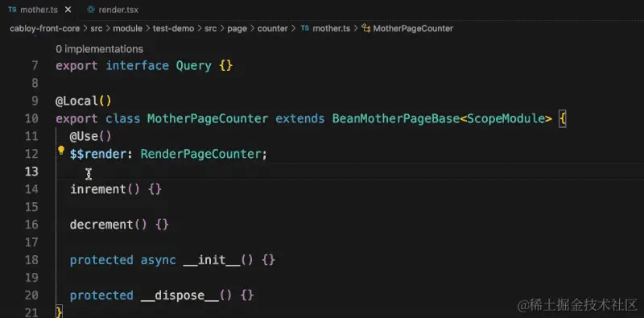This screenshot has height=318, width=644.
Task: Click the ScopeModule type argument
Action: coord(506,118)
